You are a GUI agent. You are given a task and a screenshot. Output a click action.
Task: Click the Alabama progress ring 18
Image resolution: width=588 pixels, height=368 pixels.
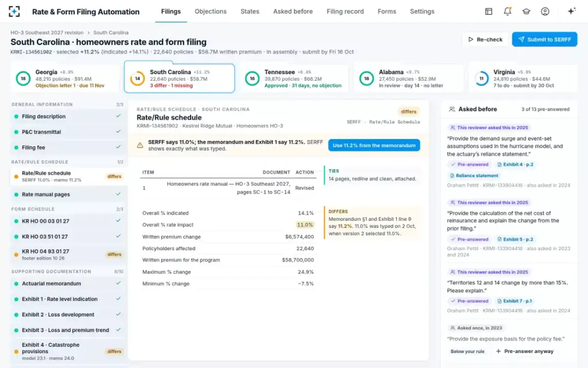click(367, 79)
